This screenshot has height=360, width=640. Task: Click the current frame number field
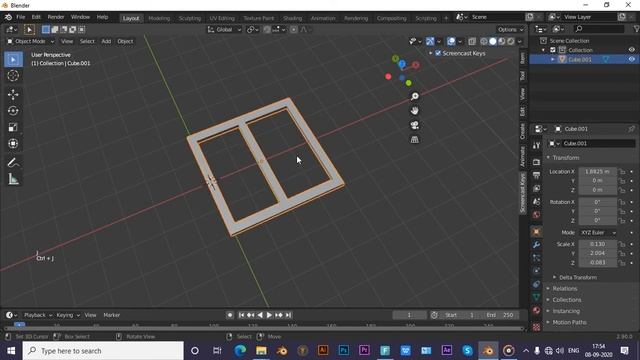tap(409, 315)
